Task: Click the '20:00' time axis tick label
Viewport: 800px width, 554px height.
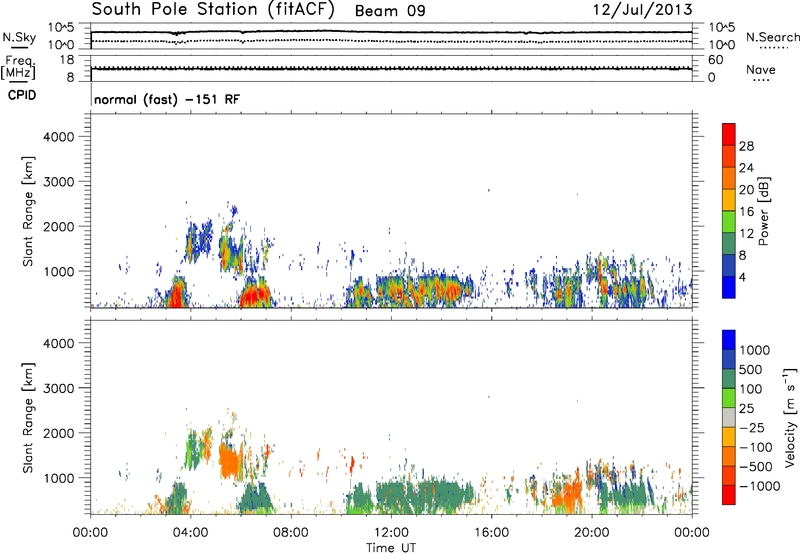Action: 592,533
